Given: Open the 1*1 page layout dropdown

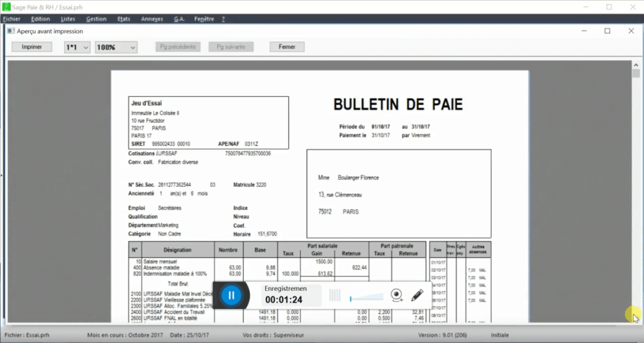Looking at the screenshot, I should coord(77,47).
